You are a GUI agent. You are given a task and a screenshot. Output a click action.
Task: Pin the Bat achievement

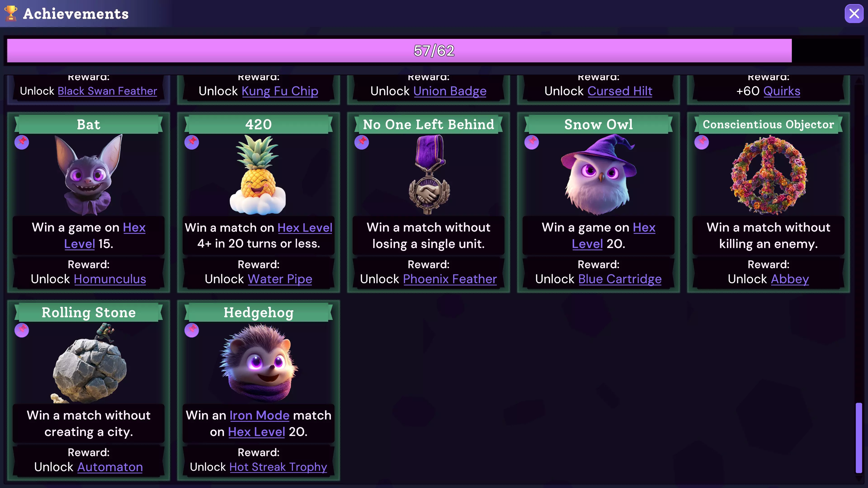point(21,142)
